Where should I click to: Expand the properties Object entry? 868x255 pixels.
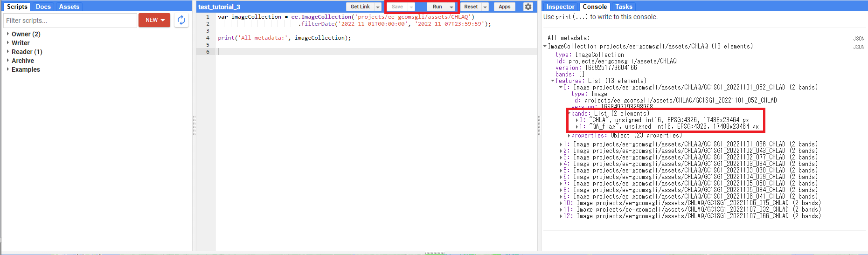tap(569, 136)
